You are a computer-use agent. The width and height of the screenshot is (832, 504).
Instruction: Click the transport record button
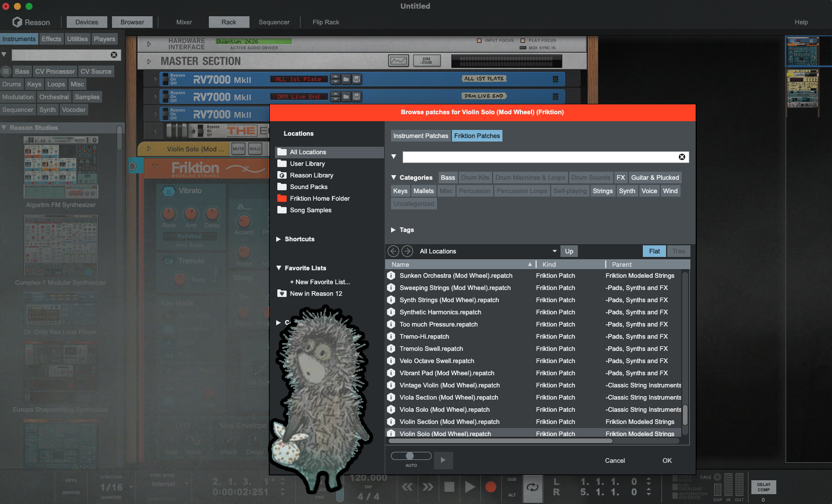tap(491, 487)
